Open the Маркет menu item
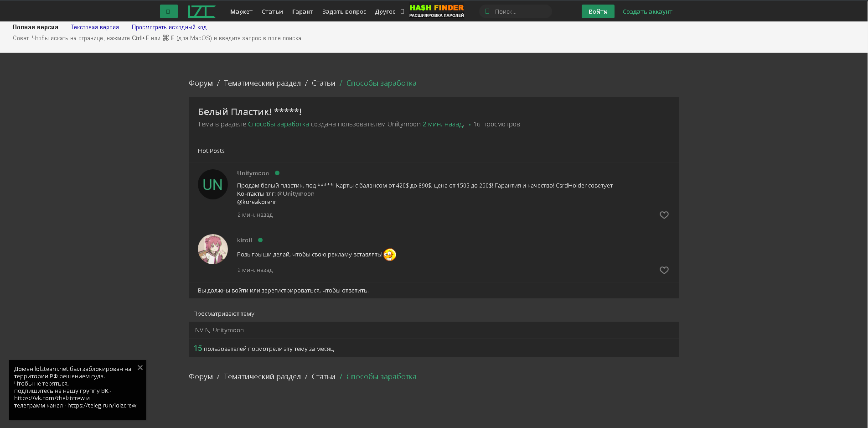 pos(241,12)
